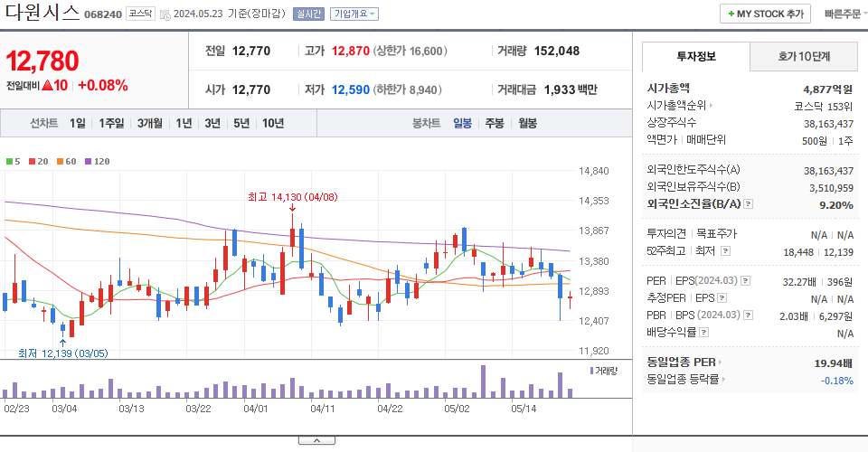Screen dimensions: 868x452
Task: Select 1년 line chart period
Action: [x=184, y=123]
